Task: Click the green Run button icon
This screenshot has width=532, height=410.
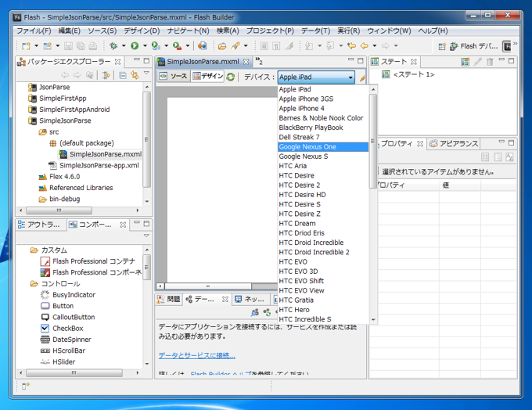Action: tap(135, 46)
